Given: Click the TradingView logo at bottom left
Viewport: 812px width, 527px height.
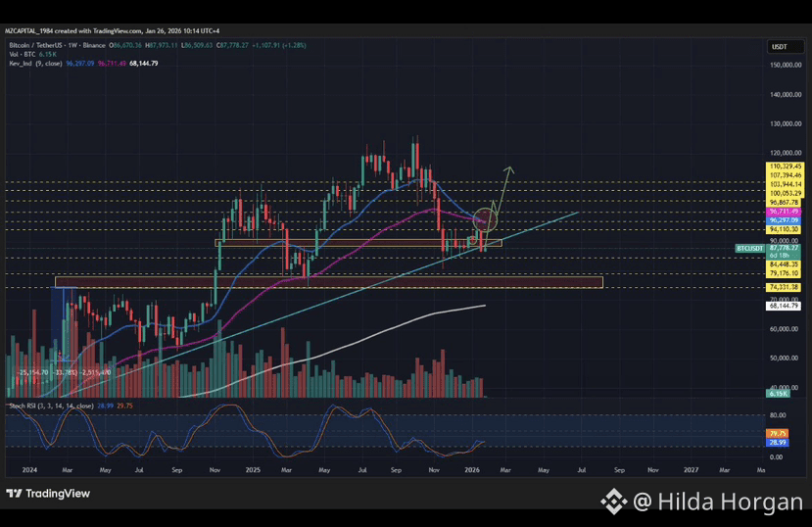Looking at the screenshot, I should point(48,494).
